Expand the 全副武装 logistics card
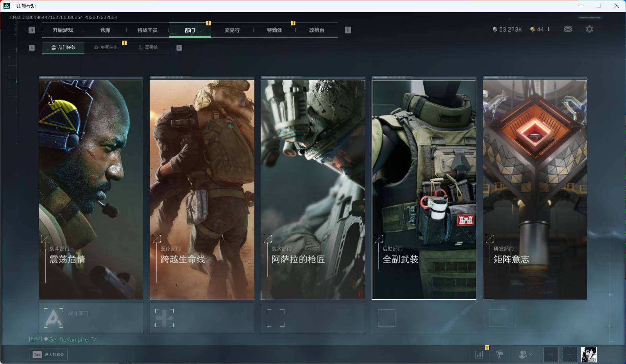 tap(378, 238)
